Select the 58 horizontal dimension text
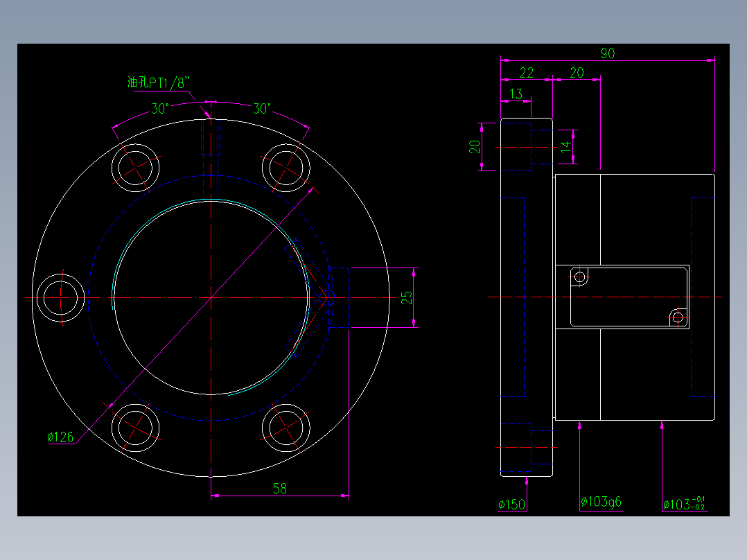 point(280,488)
